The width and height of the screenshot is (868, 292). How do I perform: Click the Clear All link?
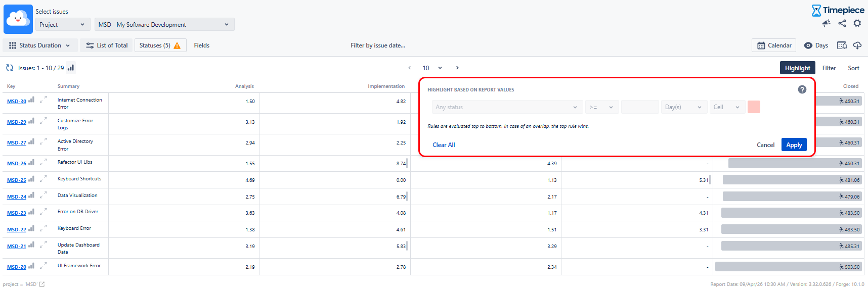pos(444,145)
